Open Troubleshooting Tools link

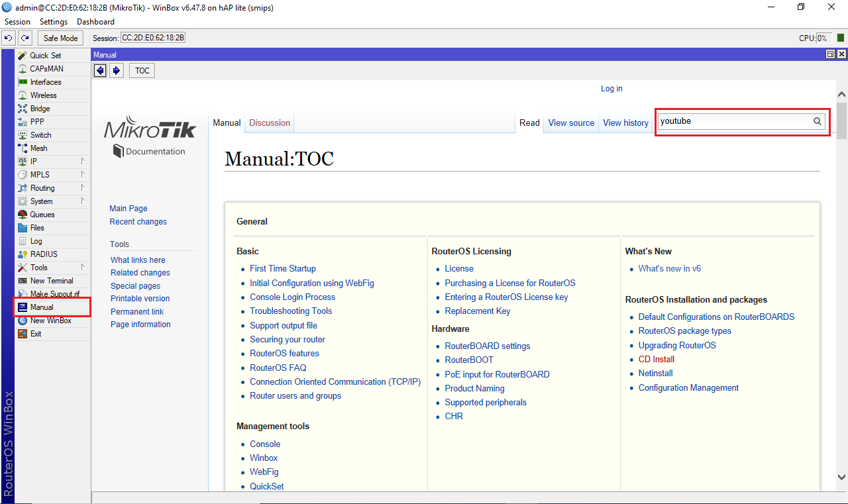(x=291, y=311)
